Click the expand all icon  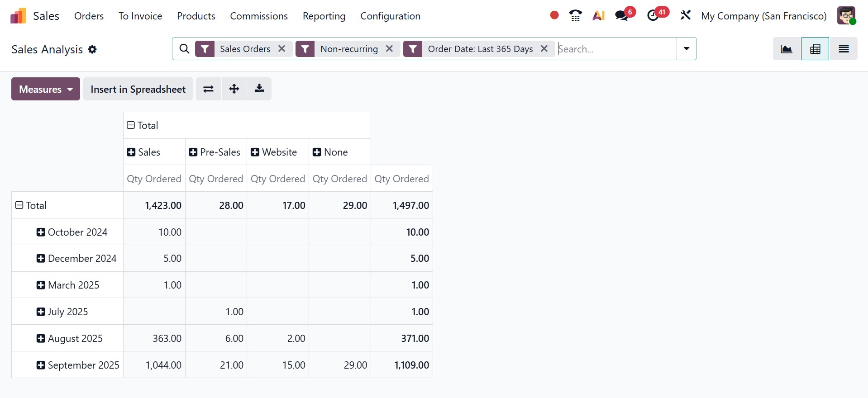pyautogui.click(x=234, y=89)
